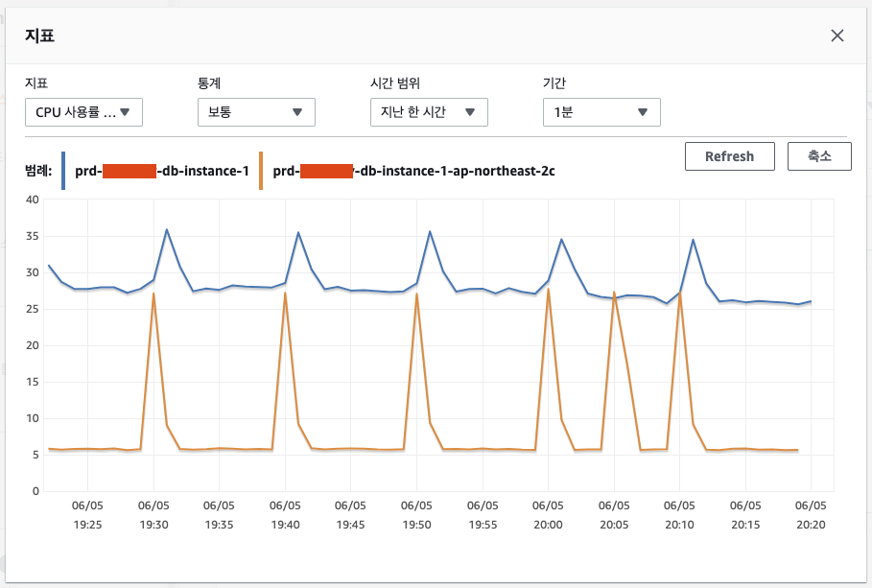Select legend label ending with ap-northeast-2c
Viewport: 872px width, 588px height.
(413, 171)
